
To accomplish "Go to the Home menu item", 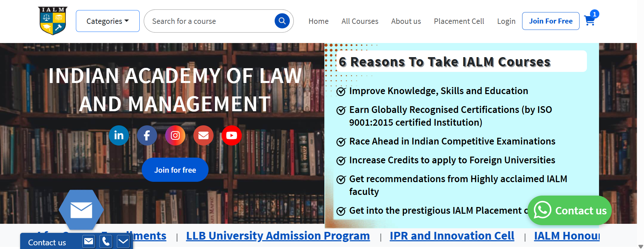I will (x=318, y=21).
